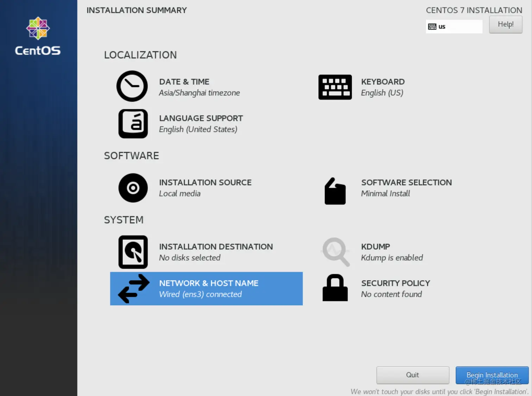
Task: Open Date & Time clock icon
Action: point(132,86)
